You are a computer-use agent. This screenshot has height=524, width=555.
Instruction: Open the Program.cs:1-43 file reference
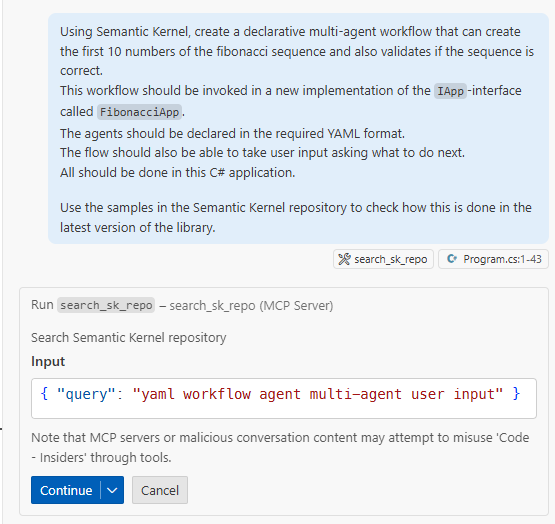pos(493,259)
